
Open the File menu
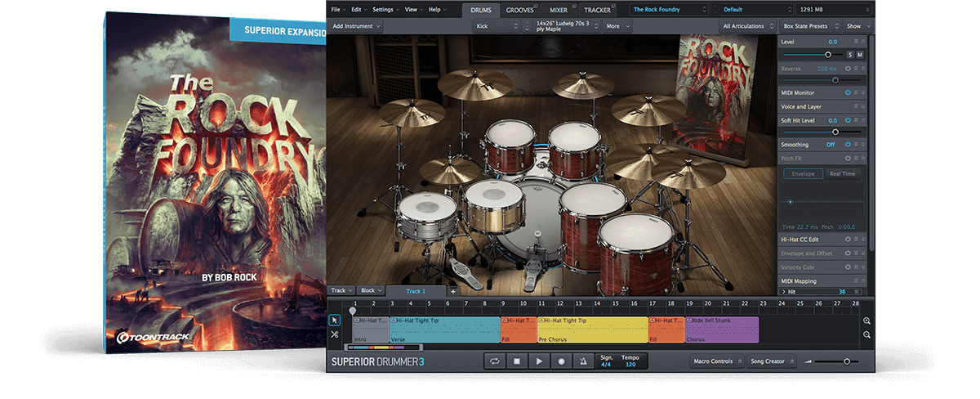coord(337,10)
